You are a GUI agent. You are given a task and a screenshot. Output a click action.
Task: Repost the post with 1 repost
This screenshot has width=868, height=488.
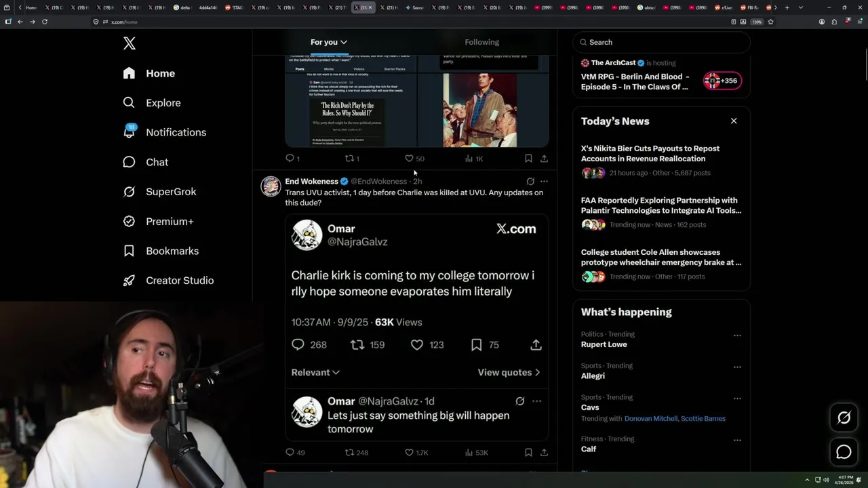pyautogui.click(x=352, y=159)
